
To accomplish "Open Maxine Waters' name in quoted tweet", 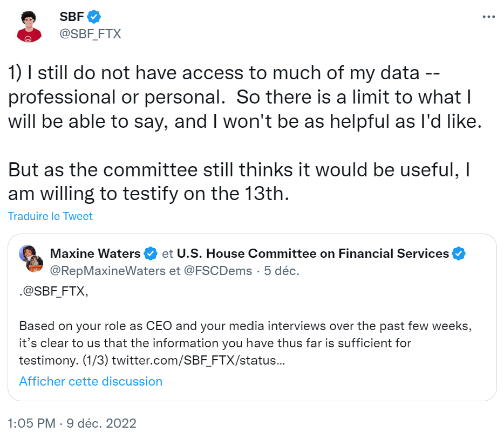I will point(95,253).
